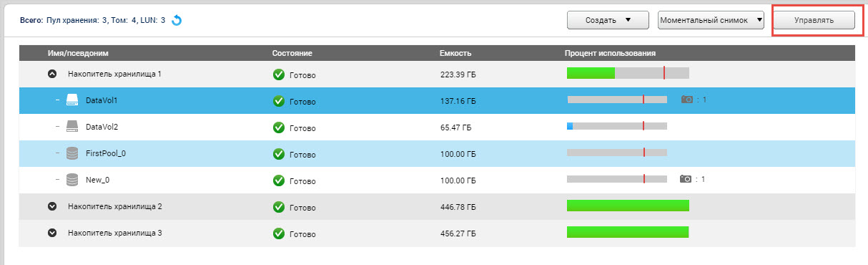
Task: Click the usage bar of Накопитель хранилища 1
Action: (x=628, y=73)
